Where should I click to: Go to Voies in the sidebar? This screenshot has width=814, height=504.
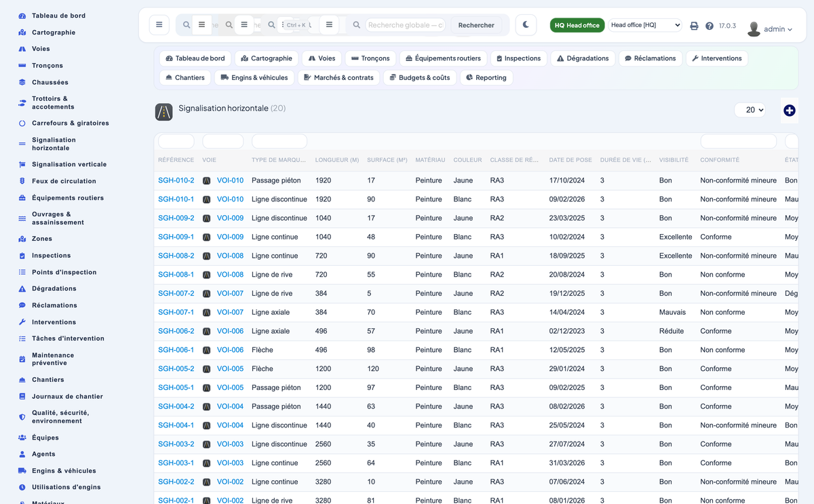coord(41,49)
